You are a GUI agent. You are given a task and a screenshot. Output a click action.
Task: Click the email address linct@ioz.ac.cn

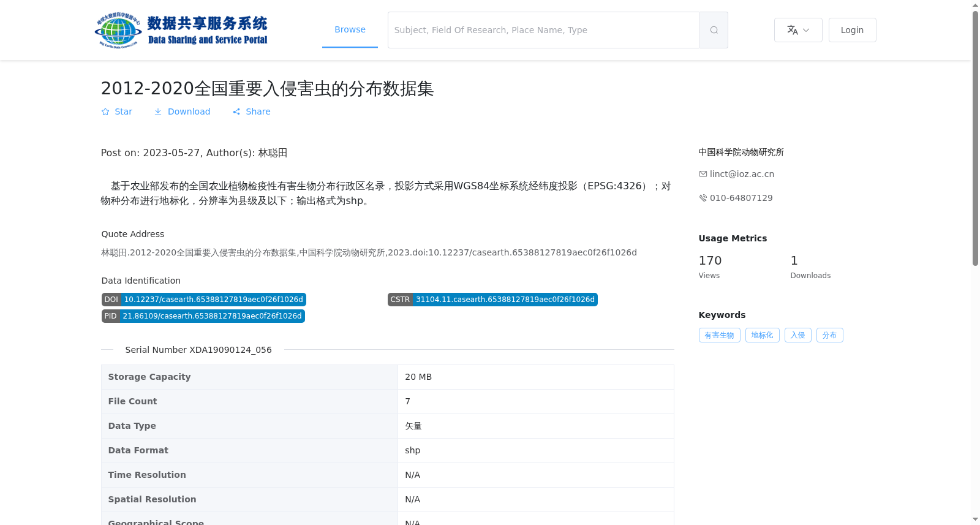[742, 174]
